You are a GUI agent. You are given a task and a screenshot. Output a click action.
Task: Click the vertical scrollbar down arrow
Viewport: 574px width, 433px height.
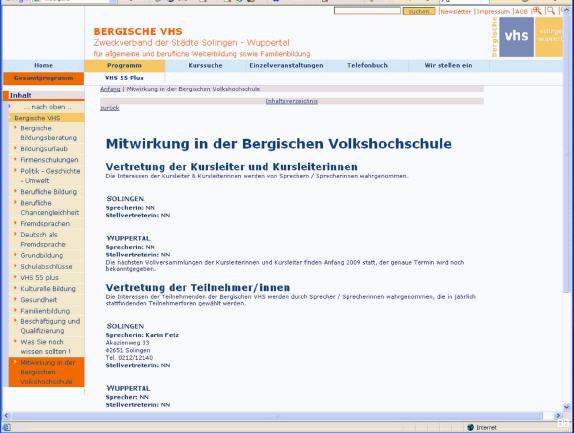click(x=567, y=406)
